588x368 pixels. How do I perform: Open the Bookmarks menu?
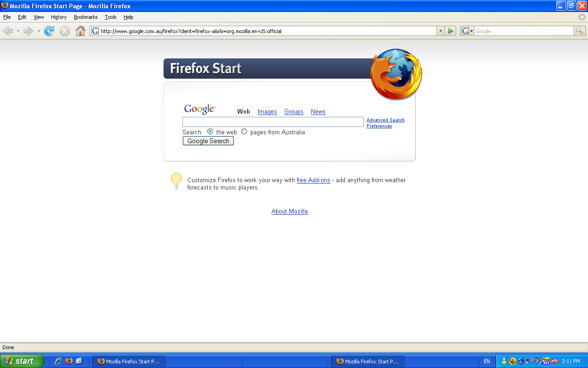pyautogui.click(x=85, y=17)
